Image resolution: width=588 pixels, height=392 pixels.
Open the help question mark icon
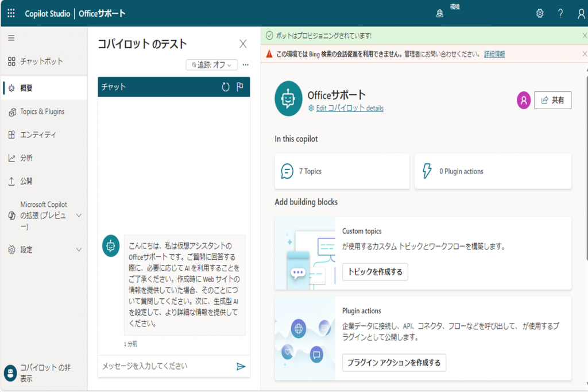pyautogui.click(x=560, y=14)
